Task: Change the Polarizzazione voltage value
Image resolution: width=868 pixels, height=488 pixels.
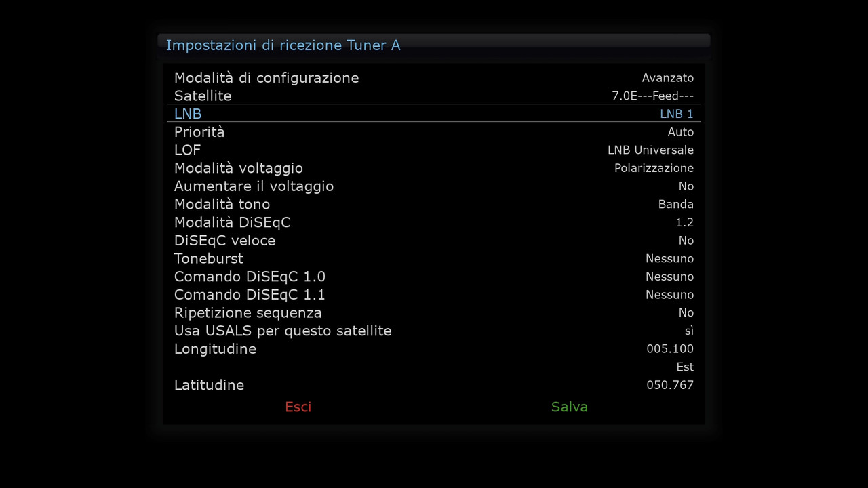Action: coord(654,168)
